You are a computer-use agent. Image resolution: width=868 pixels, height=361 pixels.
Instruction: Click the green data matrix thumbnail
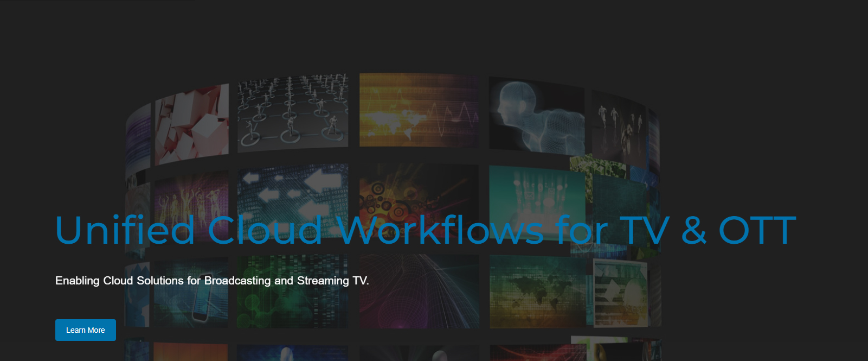pyautogui.click(x=292, y=293)
